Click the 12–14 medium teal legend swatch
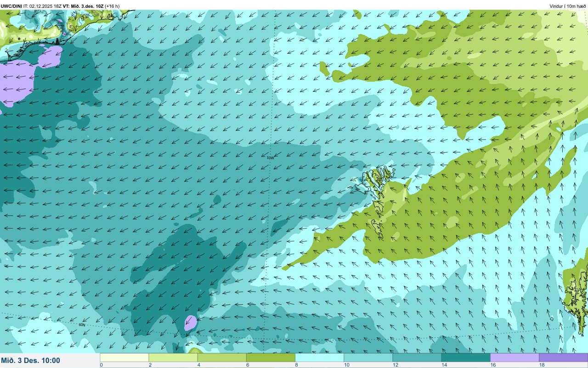 (x=417, y=357)
